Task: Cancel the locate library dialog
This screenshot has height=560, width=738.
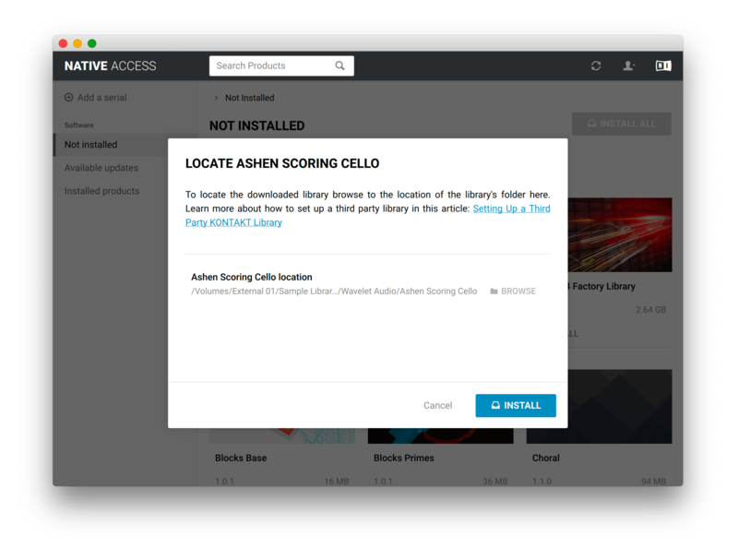Action: tap(437, 405)
